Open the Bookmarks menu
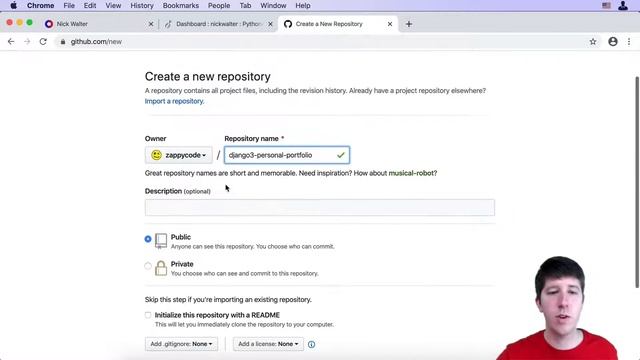Viewport: 640px width, 360px height. [181, 6]
